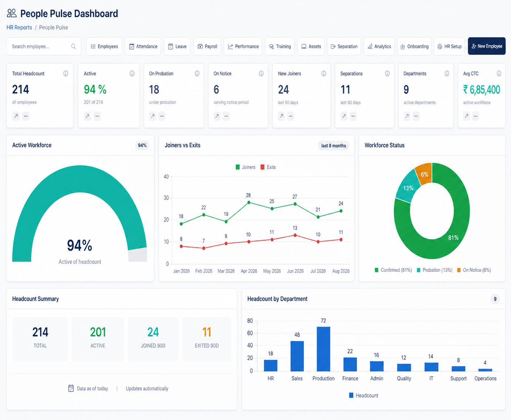Open On Notice card arrow link icon
The image size is (511, 420).
[x=217, y=116]
